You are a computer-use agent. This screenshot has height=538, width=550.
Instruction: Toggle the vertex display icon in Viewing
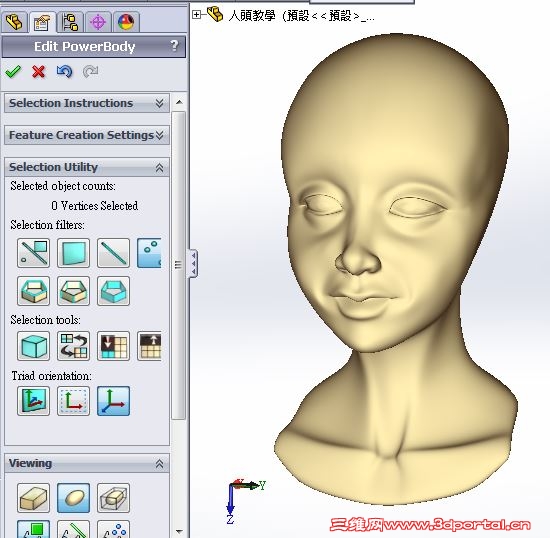(x=113, y=529)
